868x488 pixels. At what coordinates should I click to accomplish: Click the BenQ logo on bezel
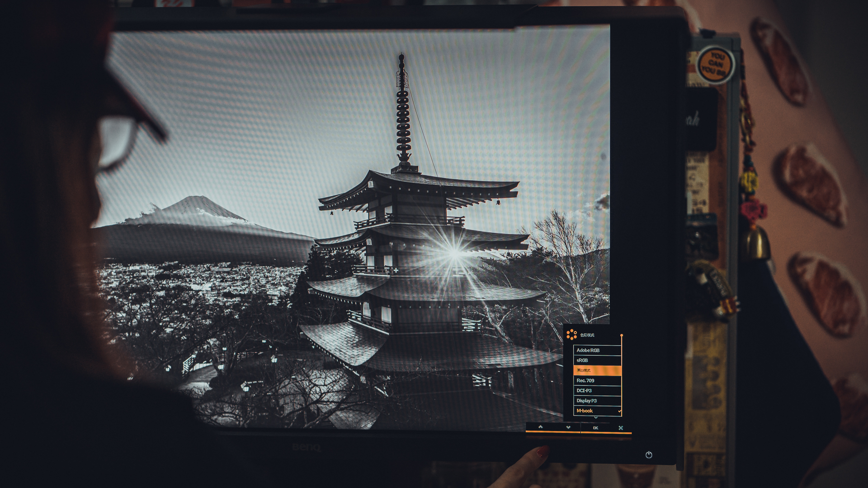[307, 447]
